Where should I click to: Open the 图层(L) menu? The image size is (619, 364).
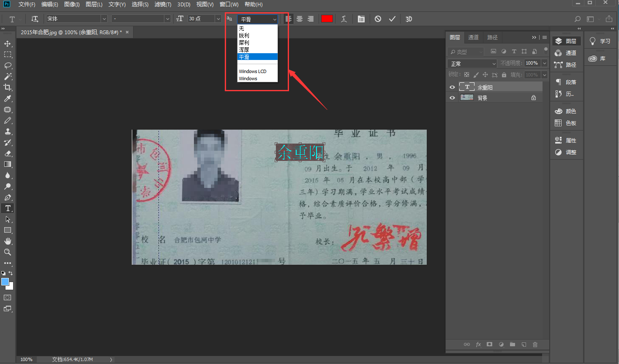click(94, 4)
